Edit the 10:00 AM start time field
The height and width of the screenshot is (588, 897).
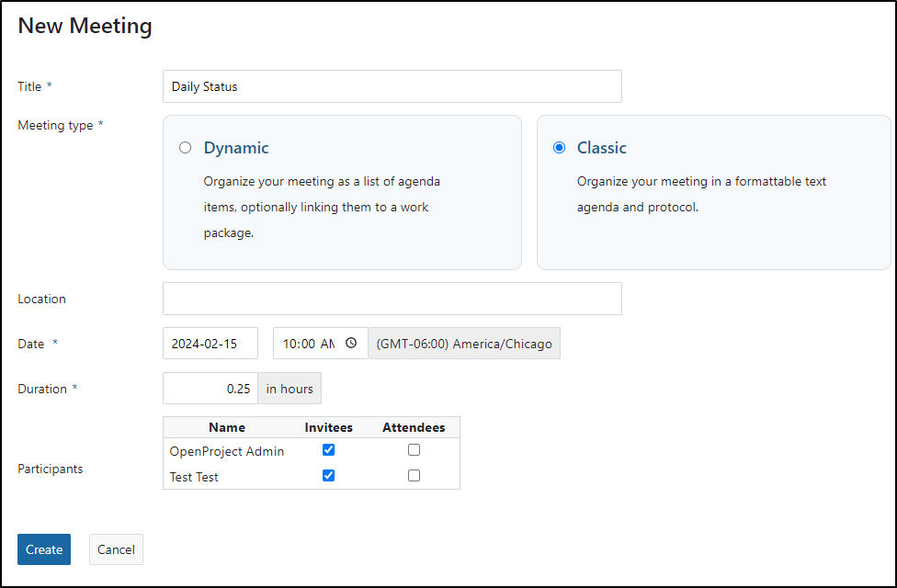pos(321,344)
